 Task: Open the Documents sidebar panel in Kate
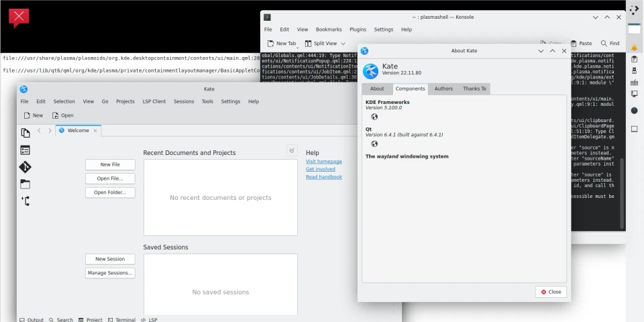coord(25,133)
